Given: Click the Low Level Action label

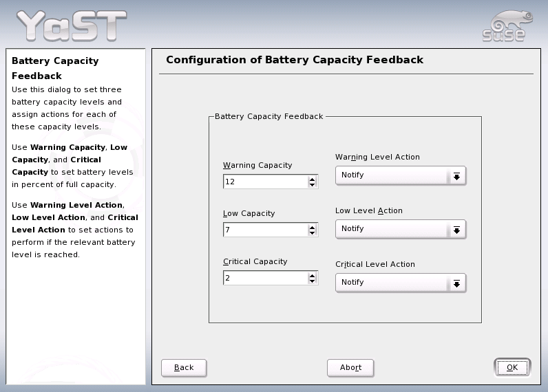Looking at the screenshot, I should tap(369, 210).
